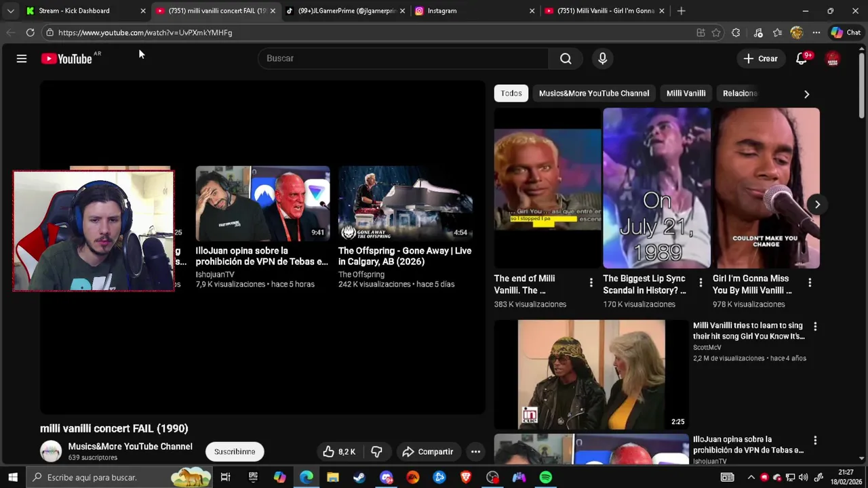Open browser Settings and more menu
This screenshot has width=868, height=488.
coord(816,33)
